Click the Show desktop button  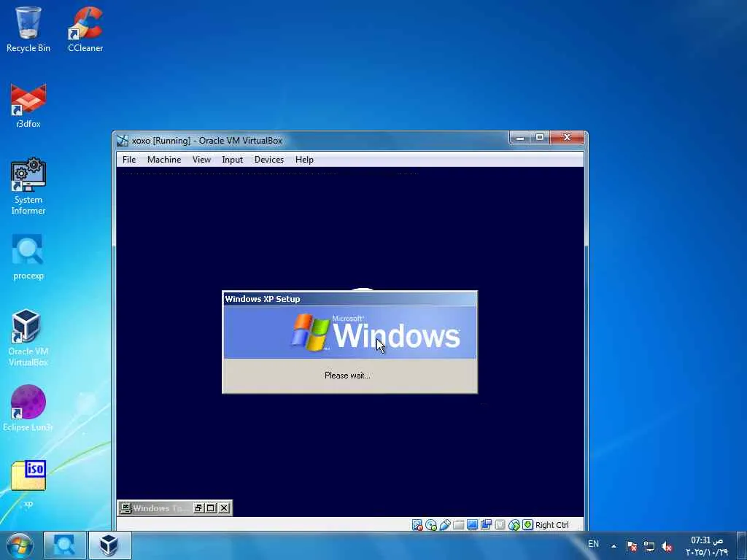(742, 545)
